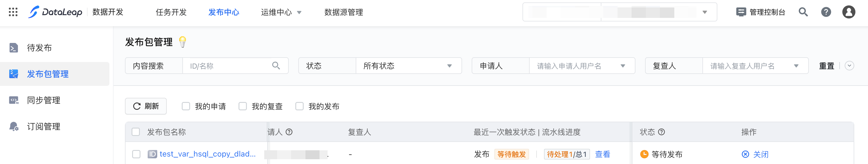Click the 管理控制台 console icon
The height and width of the screenshot is (164, 868).
click(x=741, y=12)
